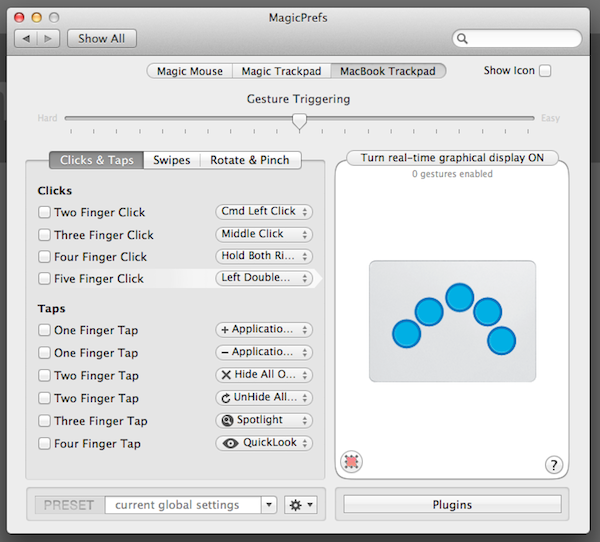Image resolution: width=600 pixels, height=542 pixels.
Task: Open the help question mark button
Action: (553, 465)
